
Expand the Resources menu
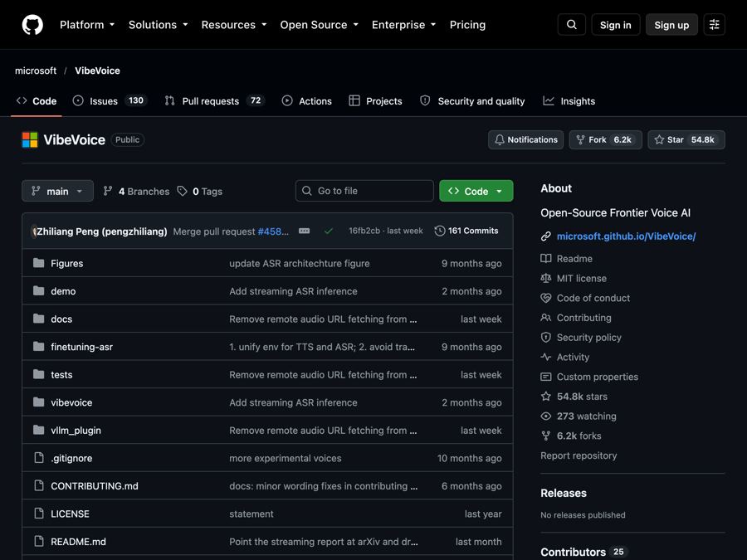coord(234,25)
